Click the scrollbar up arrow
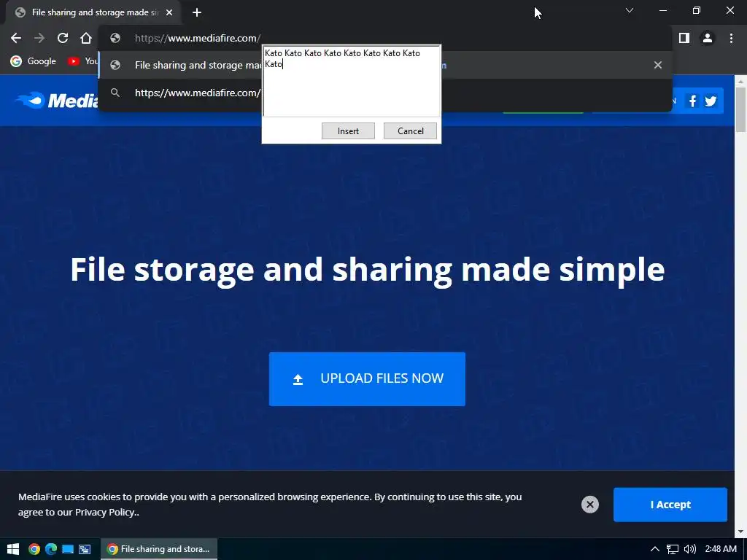Screen dimensions: 747x560 coord(740,81)
